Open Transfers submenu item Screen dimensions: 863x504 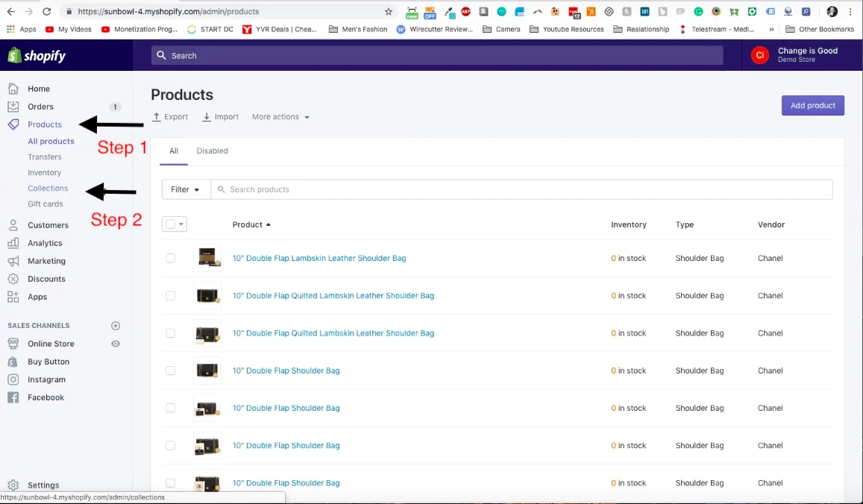pyautogui.click(x=45, y=157)
